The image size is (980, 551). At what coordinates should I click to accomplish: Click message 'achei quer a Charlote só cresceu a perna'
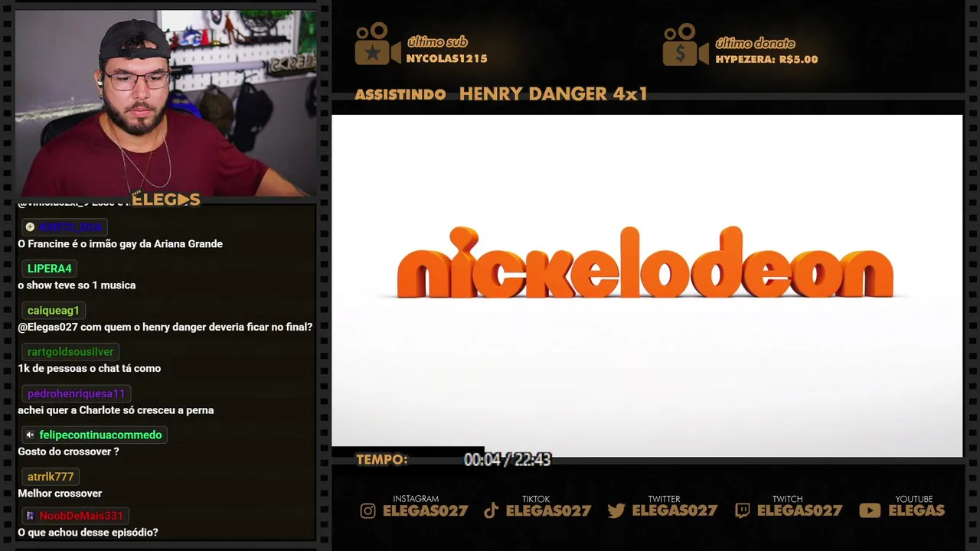116,410
